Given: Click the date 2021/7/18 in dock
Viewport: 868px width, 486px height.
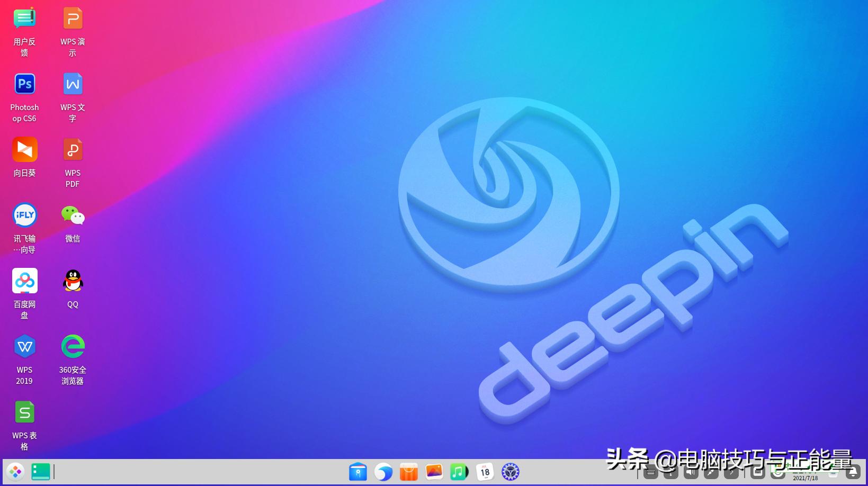Looking at the screenshot, I should 805,478.
